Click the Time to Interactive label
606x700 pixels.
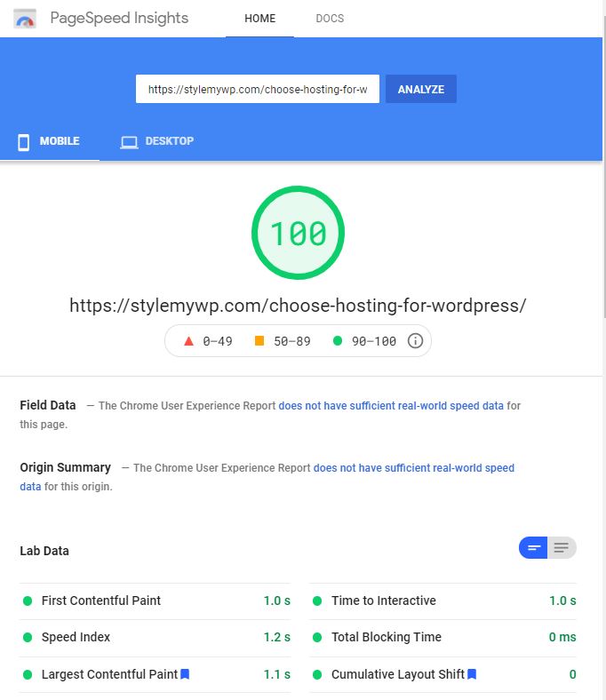click(x=384, y=601)
